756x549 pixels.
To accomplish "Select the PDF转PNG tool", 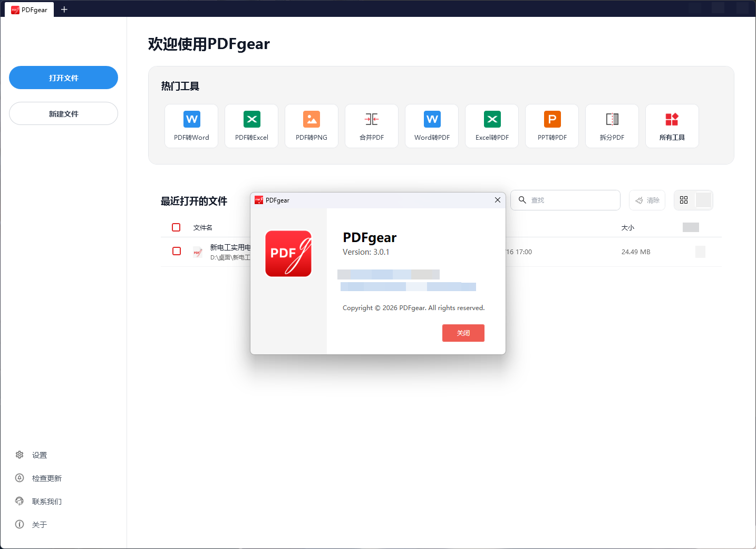I will (312, 126).
